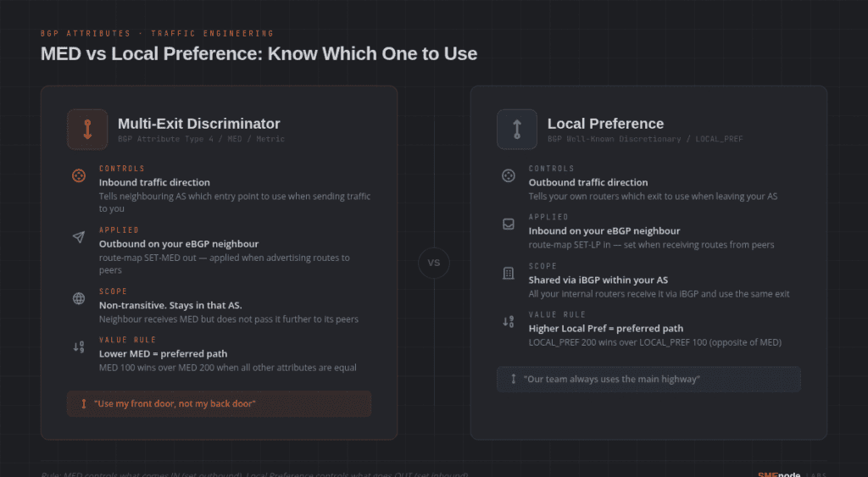Click the 'Our team always uses the main highway' banner
The width and height of the screenshot is (868, 477).
point(648,379)
